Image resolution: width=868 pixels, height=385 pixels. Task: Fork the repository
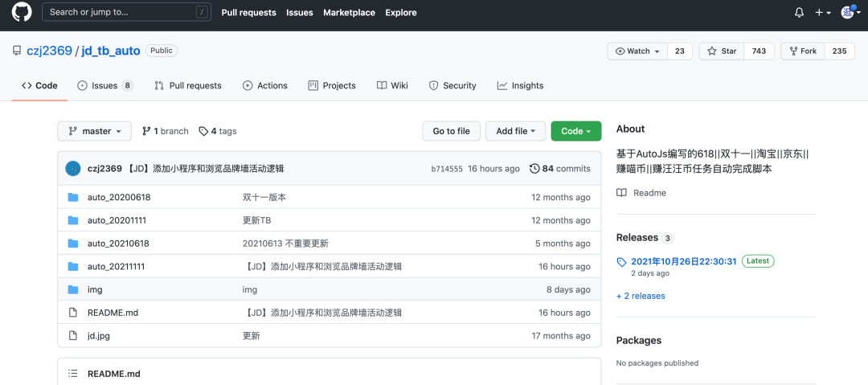(803, 51)
